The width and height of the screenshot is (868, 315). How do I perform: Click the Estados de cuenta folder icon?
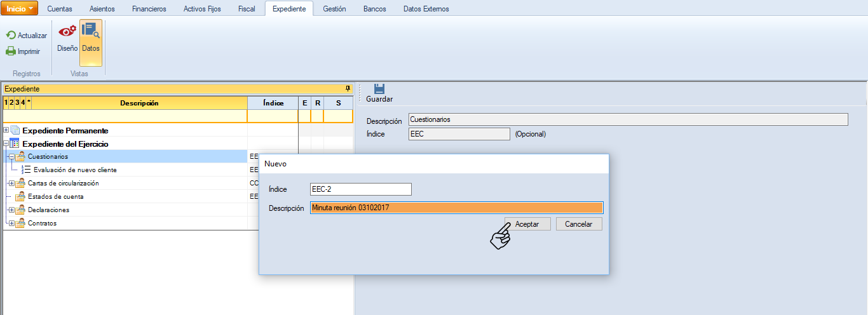tap(20, 197)
